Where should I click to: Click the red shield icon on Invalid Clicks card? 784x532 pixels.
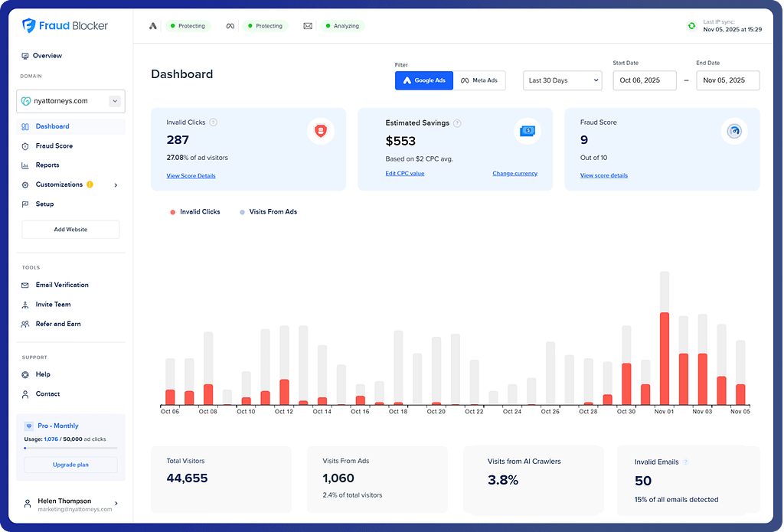tap(321, 131)
